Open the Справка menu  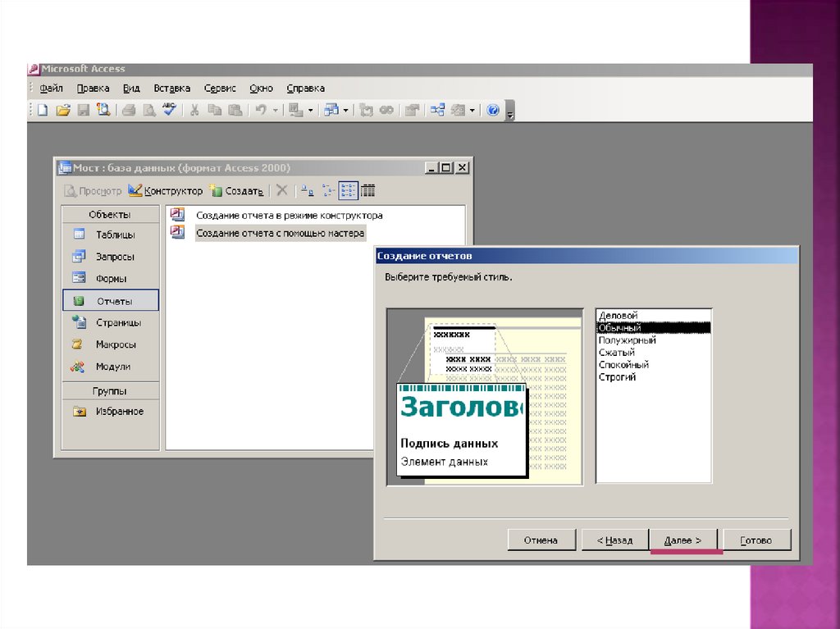305,89
